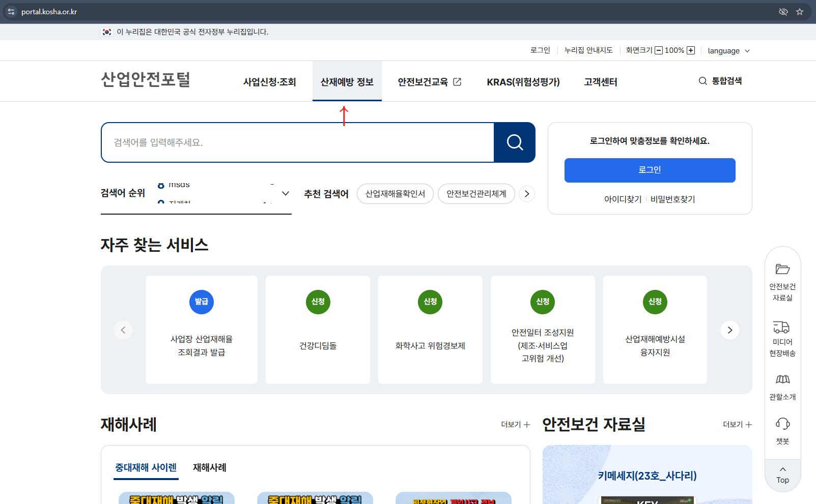Open 누리집 안내지도 sitemap link
Screen dimensions: 816x504
coord(588,50)
